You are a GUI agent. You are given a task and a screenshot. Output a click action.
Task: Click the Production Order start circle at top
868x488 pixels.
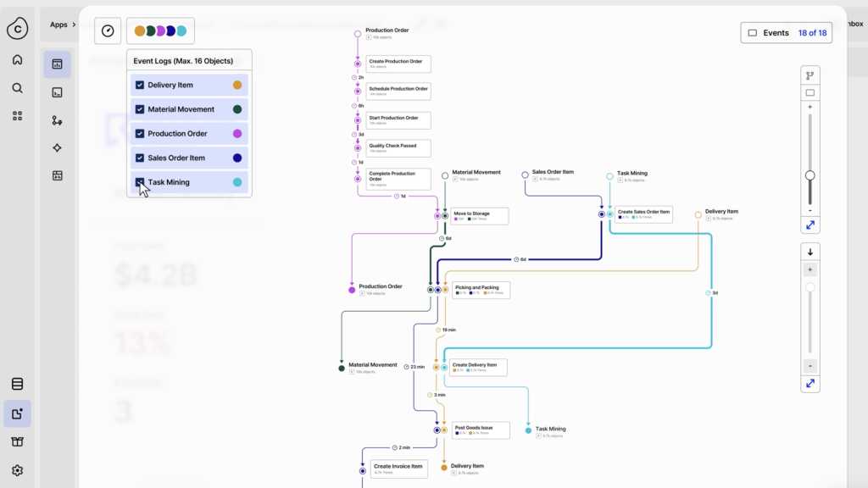[x=358, y=34]
